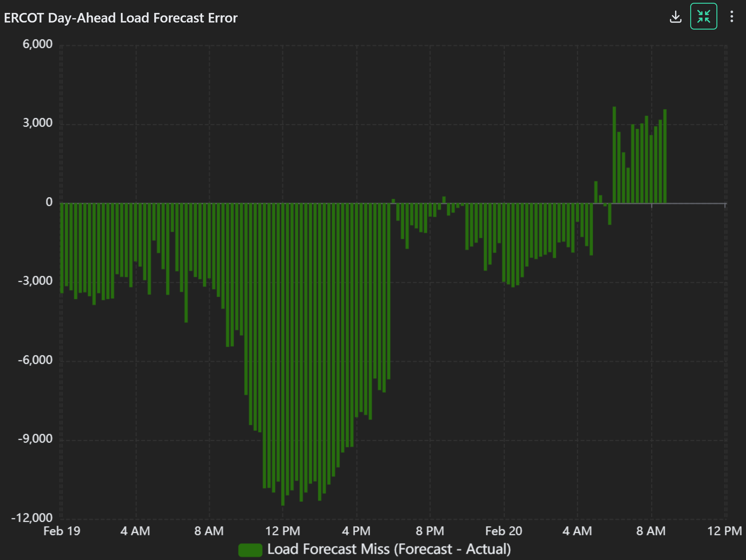
Task: Click the small positive bar after 8 PM
Action: (444, 200)
